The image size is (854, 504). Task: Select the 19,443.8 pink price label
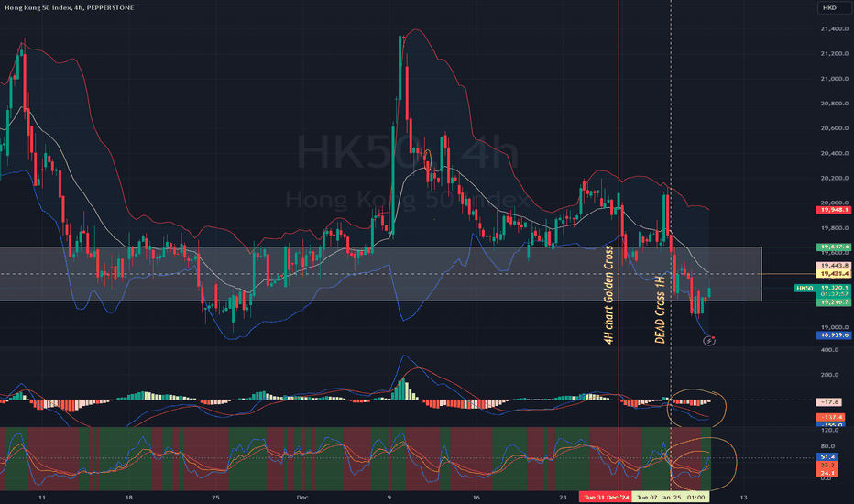pos(834,266)
